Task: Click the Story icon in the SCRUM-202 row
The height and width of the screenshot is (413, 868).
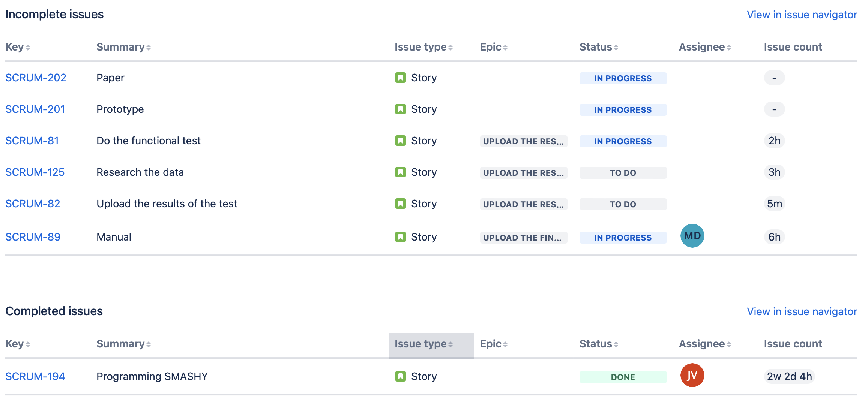Action: pos(400,78)
